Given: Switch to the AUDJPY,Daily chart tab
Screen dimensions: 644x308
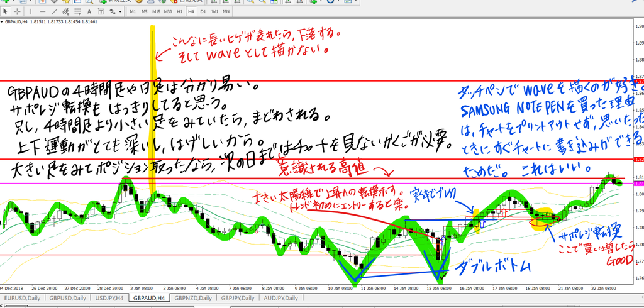Looking at the screenshot, I should [281, 298].
